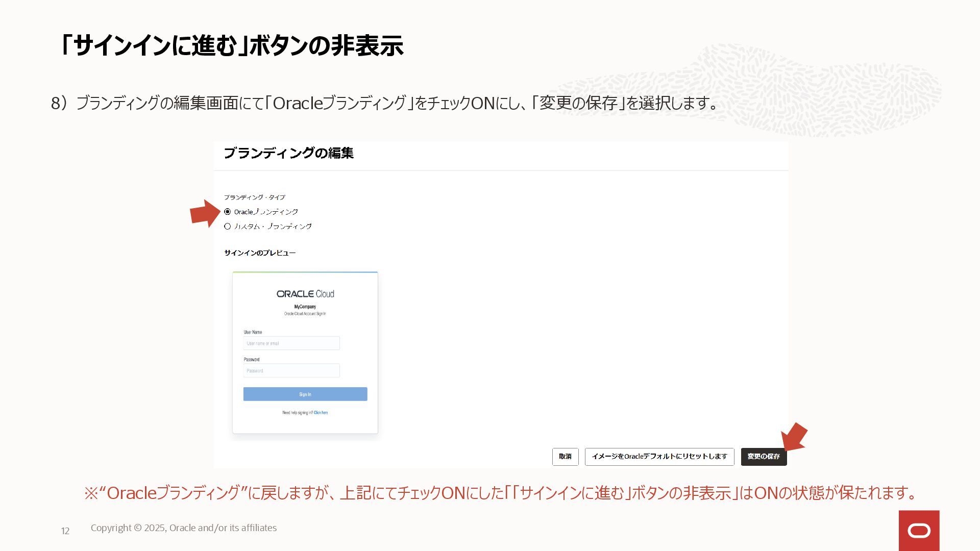Screen dimensions: 980x551
Task: Click the Copyright © 2025 Oracle footer text
Action: pyautogui.click(x=184, y=528)
